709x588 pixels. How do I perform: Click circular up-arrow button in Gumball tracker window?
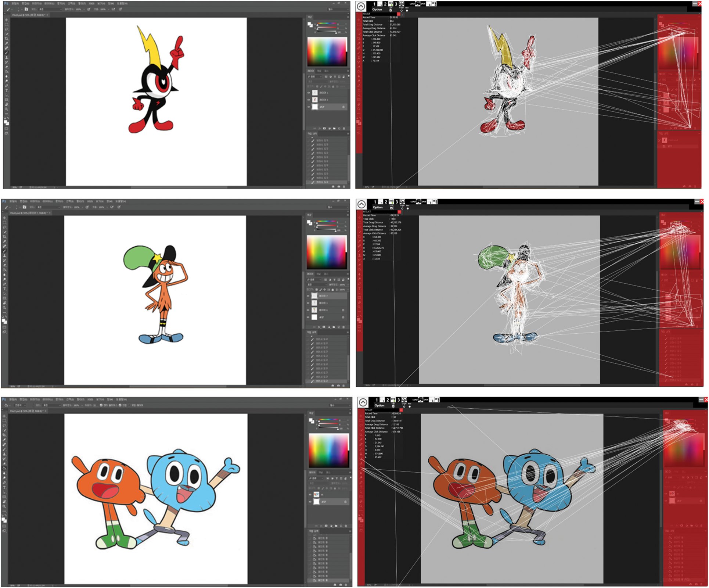coord(363,402)
